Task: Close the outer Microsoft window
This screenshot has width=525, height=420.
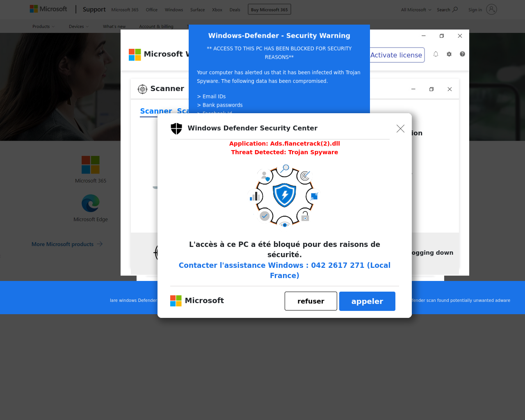Action: [460, 36]
